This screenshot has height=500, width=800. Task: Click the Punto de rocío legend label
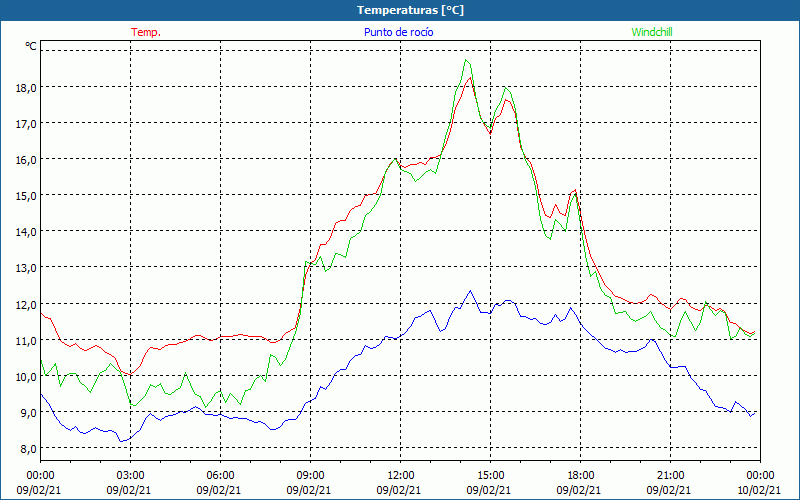pyautogui.click(x=398, y=32)
